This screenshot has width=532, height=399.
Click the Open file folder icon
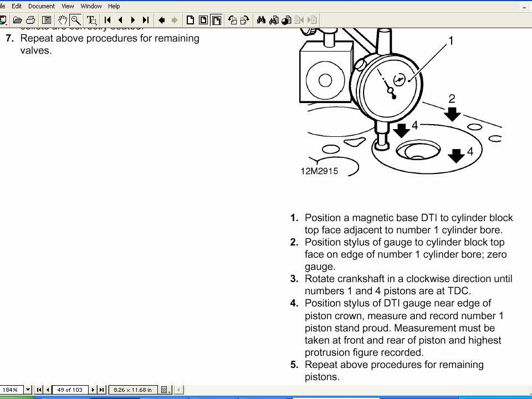tap(18, 21)
